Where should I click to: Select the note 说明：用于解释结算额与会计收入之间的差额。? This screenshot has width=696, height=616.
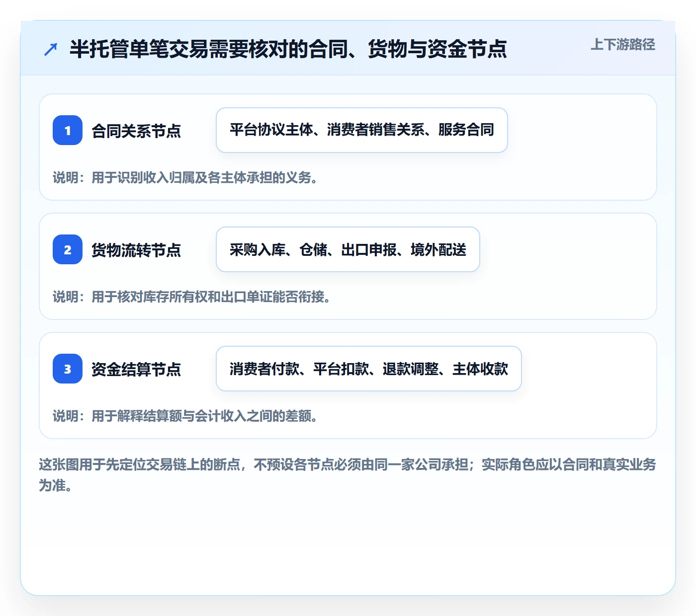pos(185,416)
